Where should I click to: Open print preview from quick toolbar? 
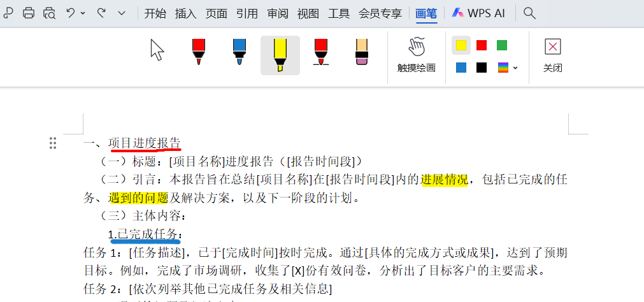click(x=49, y=13)
